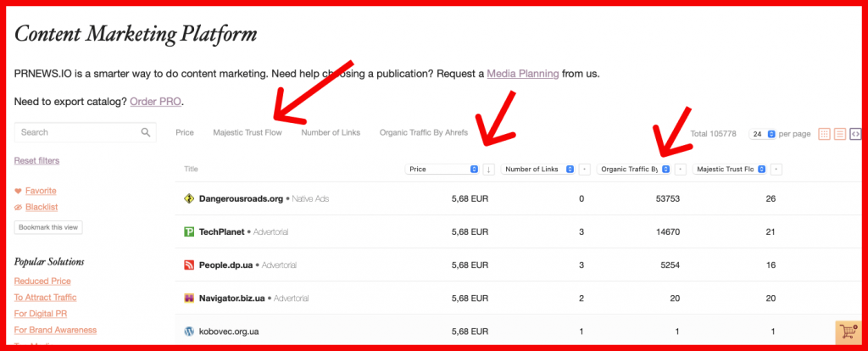Open Navigator.biz.ua listing title
The width and height of the screenshot is (868, 351).
click(x=232, y=298)
